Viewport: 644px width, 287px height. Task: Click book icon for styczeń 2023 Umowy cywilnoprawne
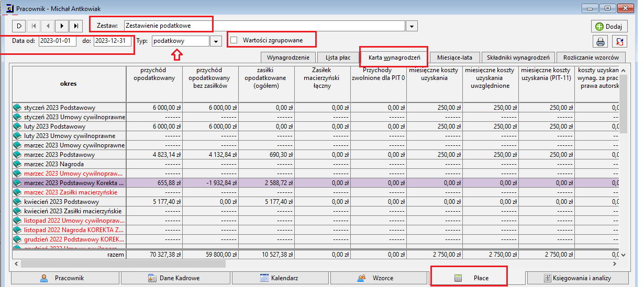pos(18,117)
